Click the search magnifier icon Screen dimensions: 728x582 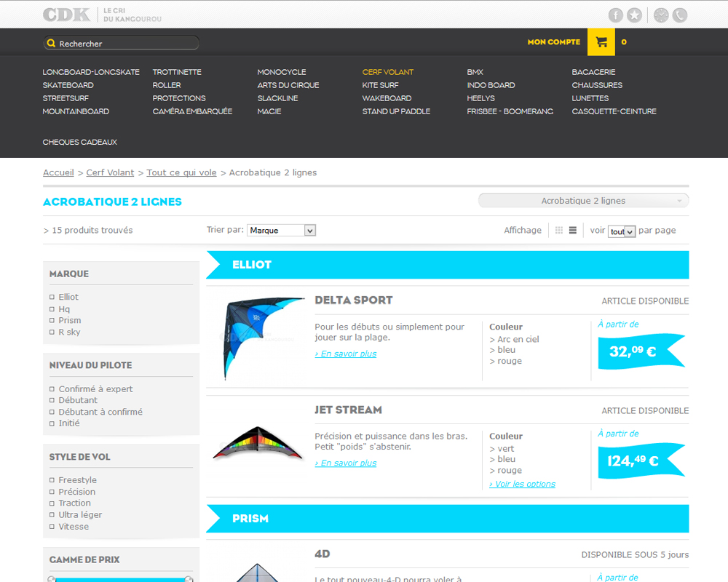pyautogui.click(x=51, y=43)
